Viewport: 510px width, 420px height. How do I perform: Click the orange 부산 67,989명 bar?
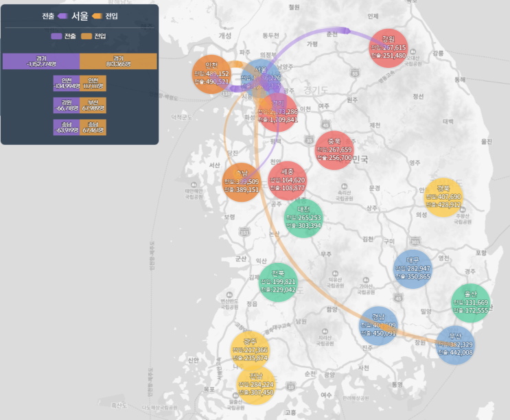(93, 105)
